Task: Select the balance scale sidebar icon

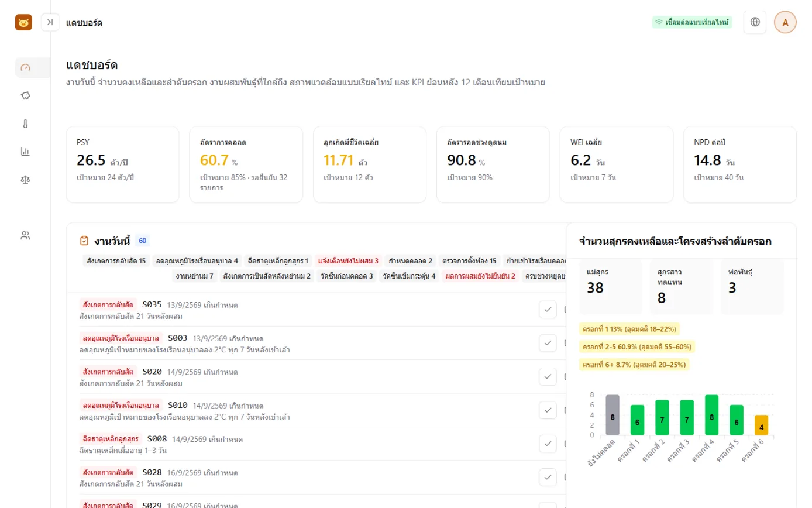Action: click(25, 180)
